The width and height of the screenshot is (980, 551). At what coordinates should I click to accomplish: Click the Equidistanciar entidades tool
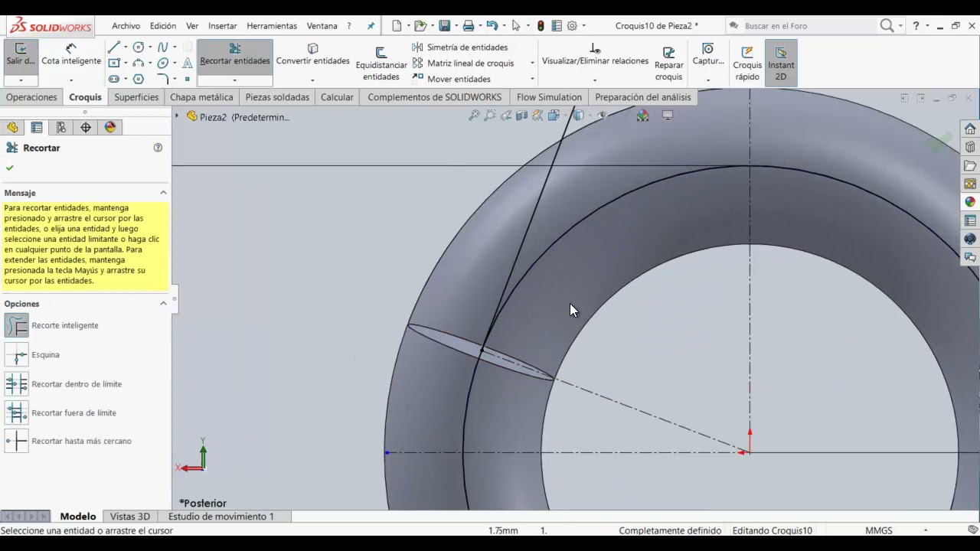pyautogui.click(x=381, y=64)
